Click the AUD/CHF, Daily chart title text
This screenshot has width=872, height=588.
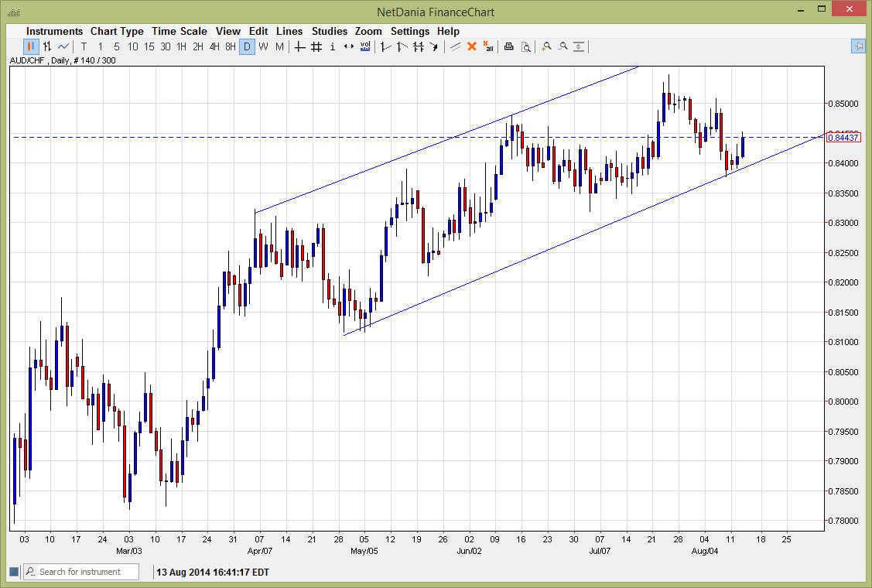click(62, 60)
